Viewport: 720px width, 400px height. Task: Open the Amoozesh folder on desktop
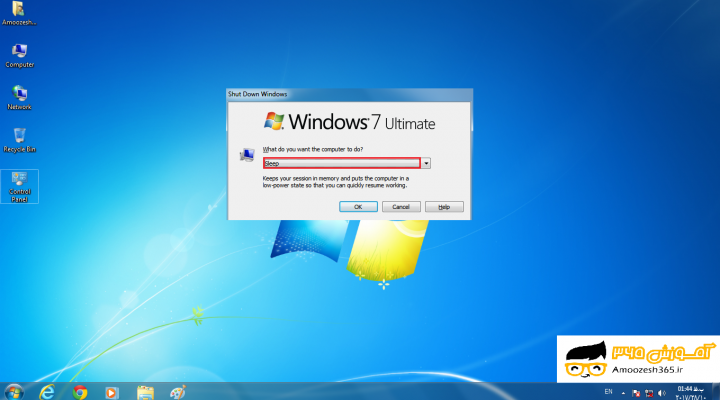[x=19, y=13]
